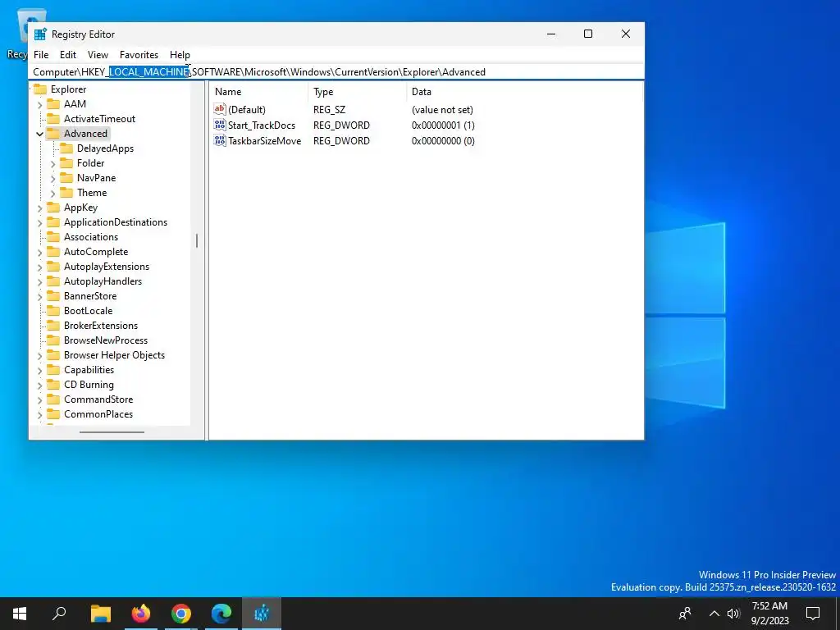The width and height of the screenshot is (840, 630).
Task: Select the TaskbarSizeMove value name
Action: pos(265,141)
